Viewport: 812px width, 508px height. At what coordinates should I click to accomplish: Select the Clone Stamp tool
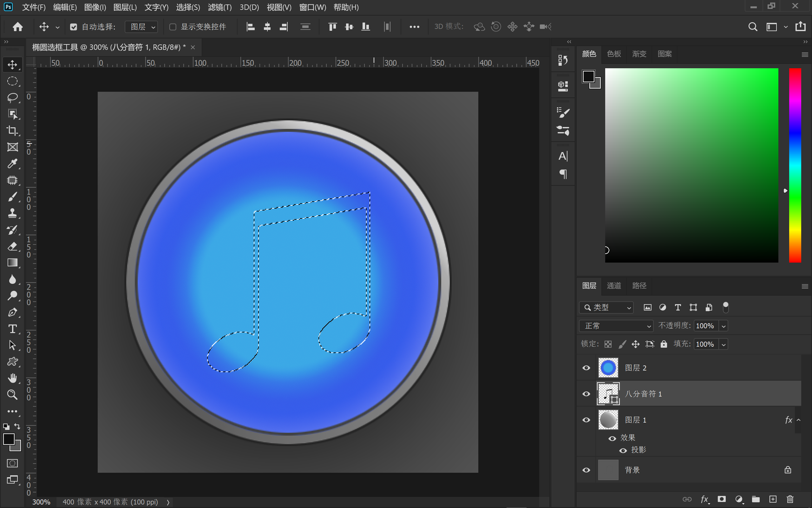tap(12, 213)
